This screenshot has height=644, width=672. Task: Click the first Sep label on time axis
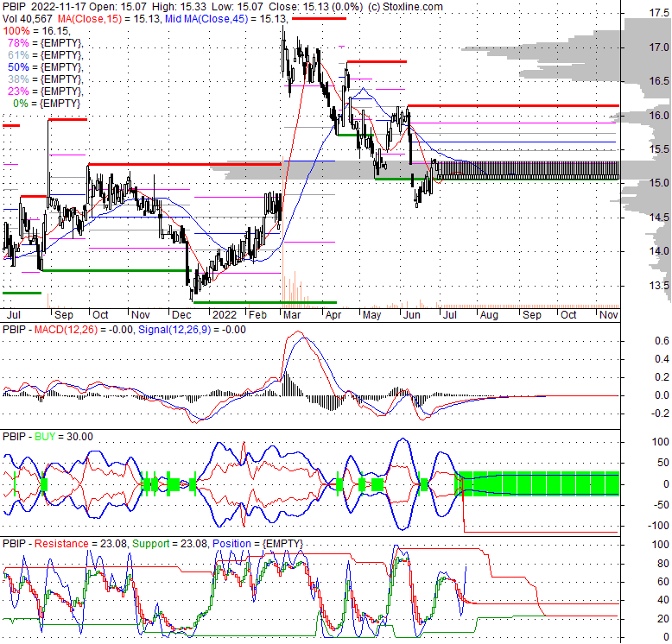click(64, 315)
